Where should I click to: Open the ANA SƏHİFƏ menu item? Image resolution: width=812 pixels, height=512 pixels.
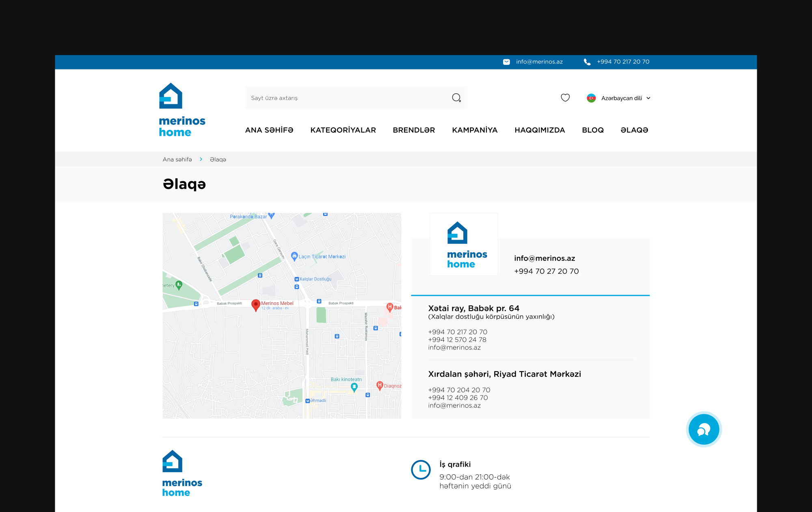click(269, 130)
